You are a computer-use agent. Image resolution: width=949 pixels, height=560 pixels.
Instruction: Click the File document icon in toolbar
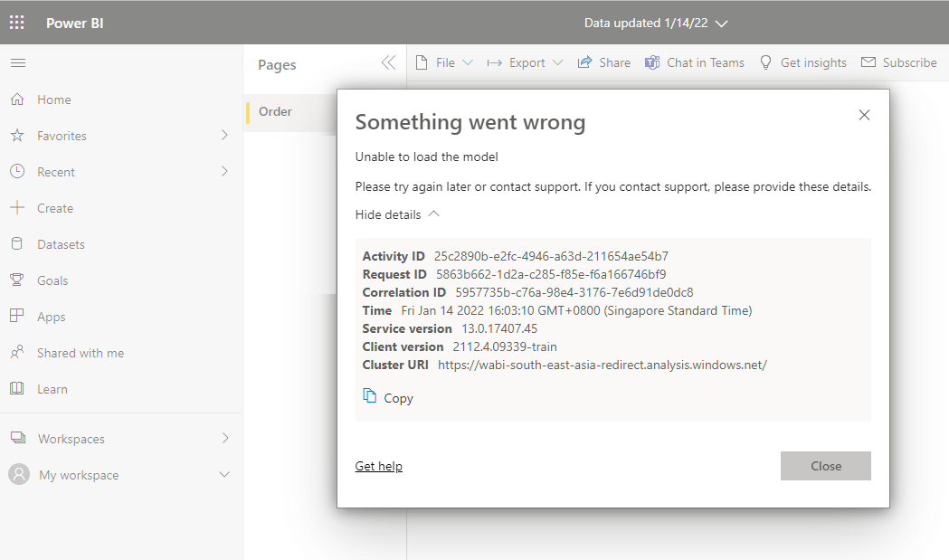point(422,62)
